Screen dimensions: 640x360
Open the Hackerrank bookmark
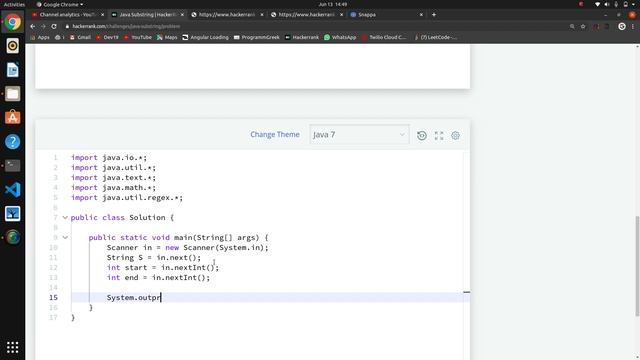tap(302, 37)
